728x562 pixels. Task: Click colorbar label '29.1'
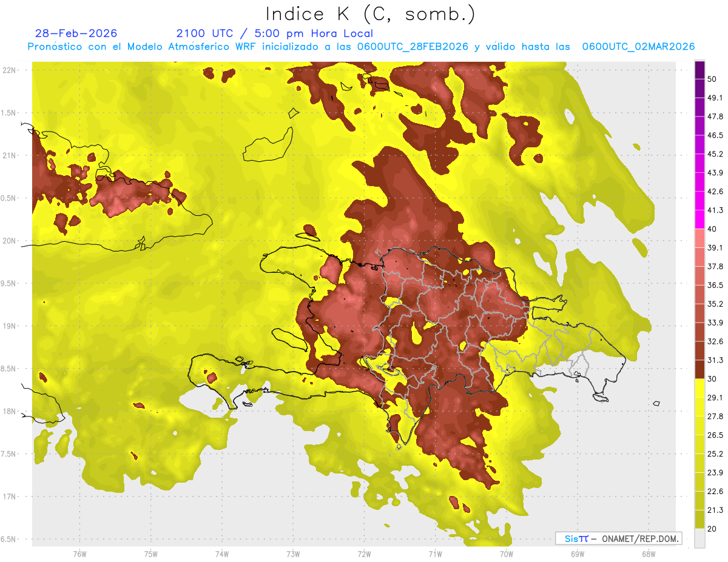[x=716, y=398]
